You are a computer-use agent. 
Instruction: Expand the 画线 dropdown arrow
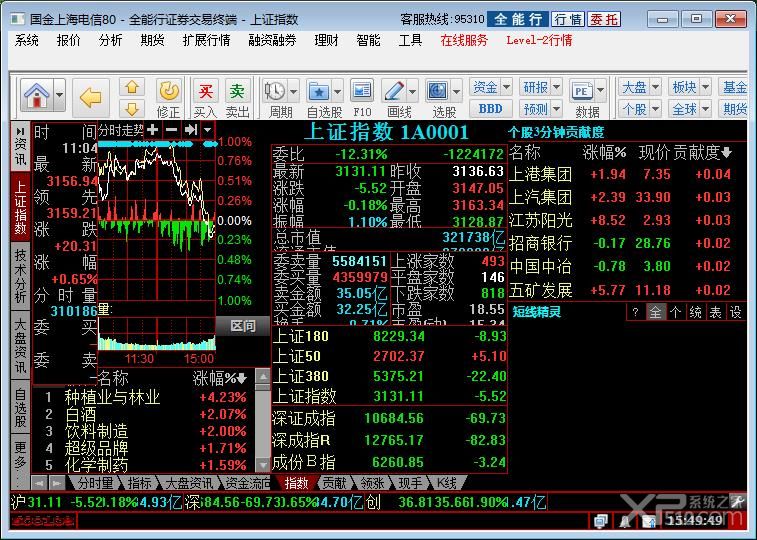click(412, 91)
